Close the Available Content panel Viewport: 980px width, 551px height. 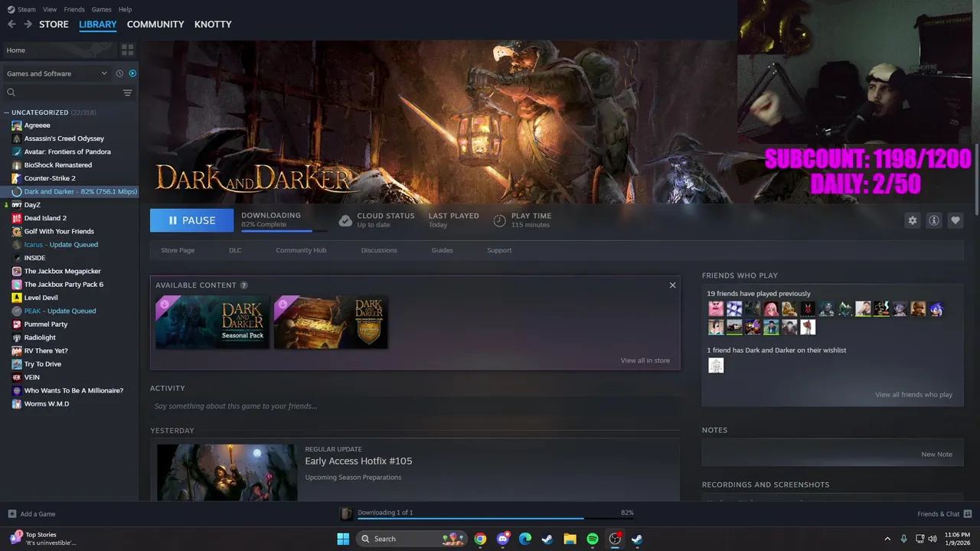[x=672, y=285]
